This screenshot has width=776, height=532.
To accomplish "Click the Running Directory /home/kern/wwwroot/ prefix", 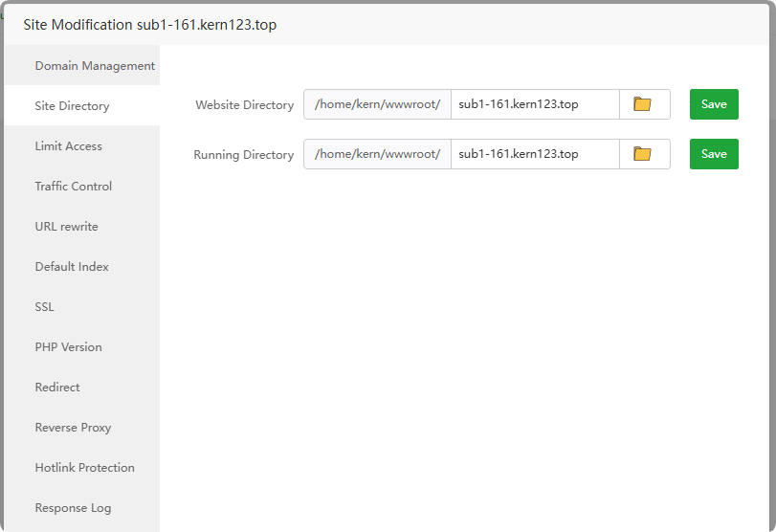I will [377, 154].
